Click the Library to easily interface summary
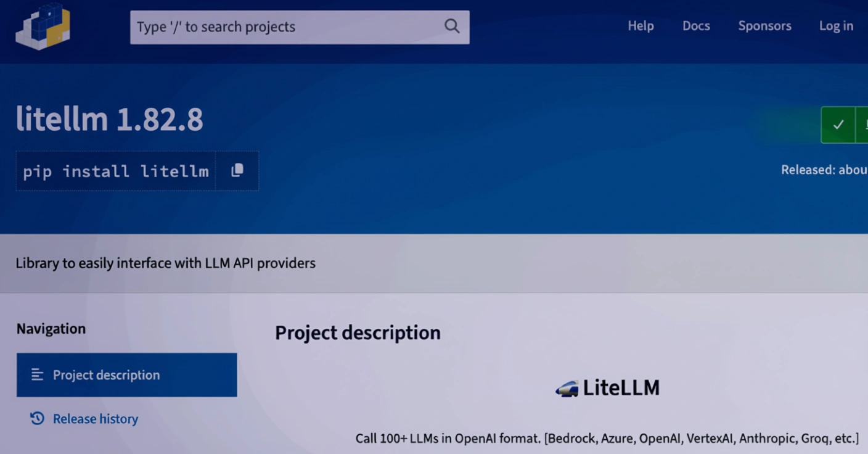Screen dimensions: 868x454 point(165,263)
